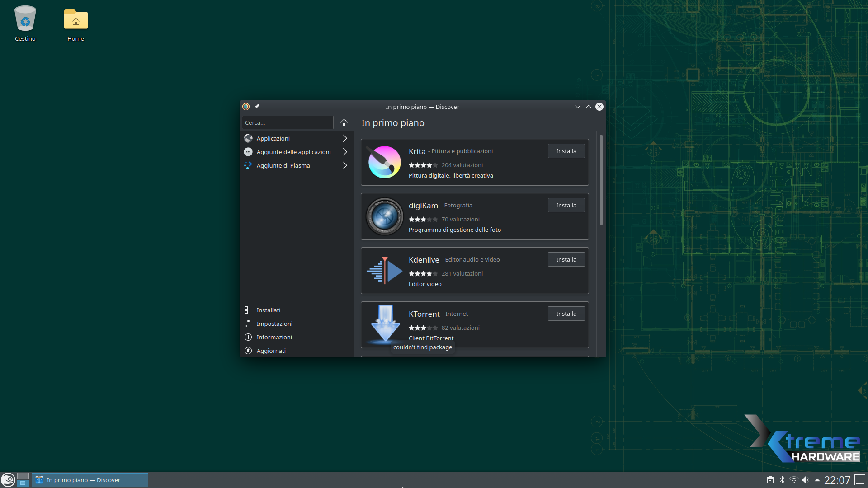Expand Aggiunte delle applicazioni chevron

(345, 152)
